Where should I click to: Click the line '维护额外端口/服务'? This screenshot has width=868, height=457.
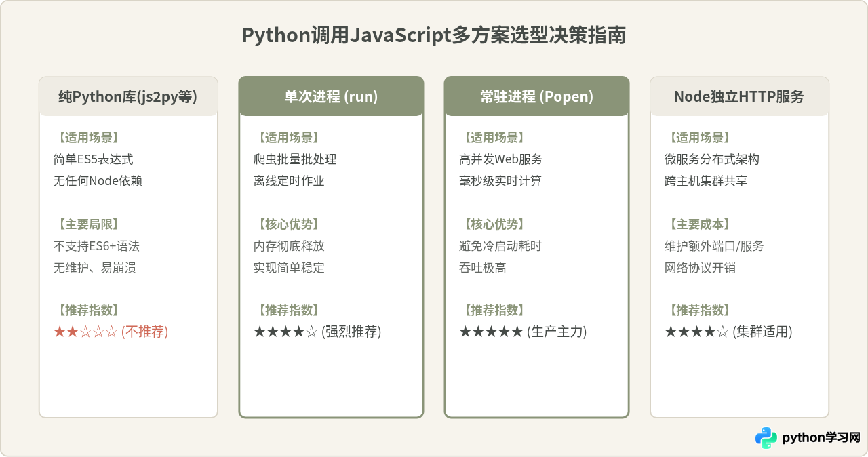pos(714,246)
